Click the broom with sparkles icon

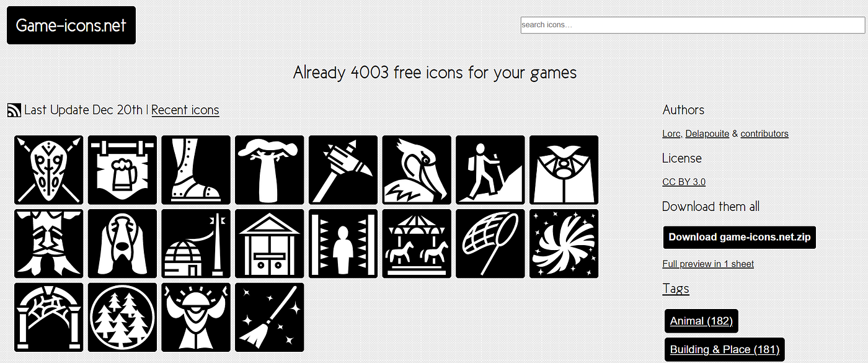[x=270, y=318]
